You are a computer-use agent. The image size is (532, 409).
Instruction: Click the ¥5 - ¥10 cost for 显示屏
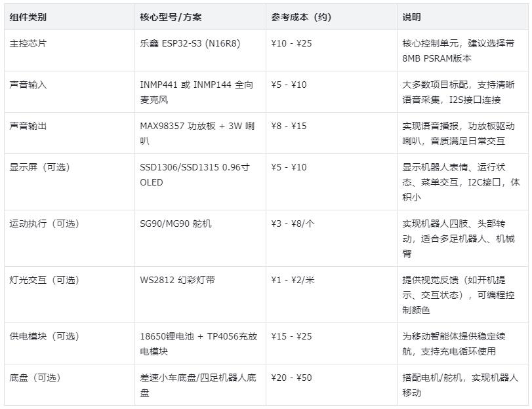tap(331, 182)
